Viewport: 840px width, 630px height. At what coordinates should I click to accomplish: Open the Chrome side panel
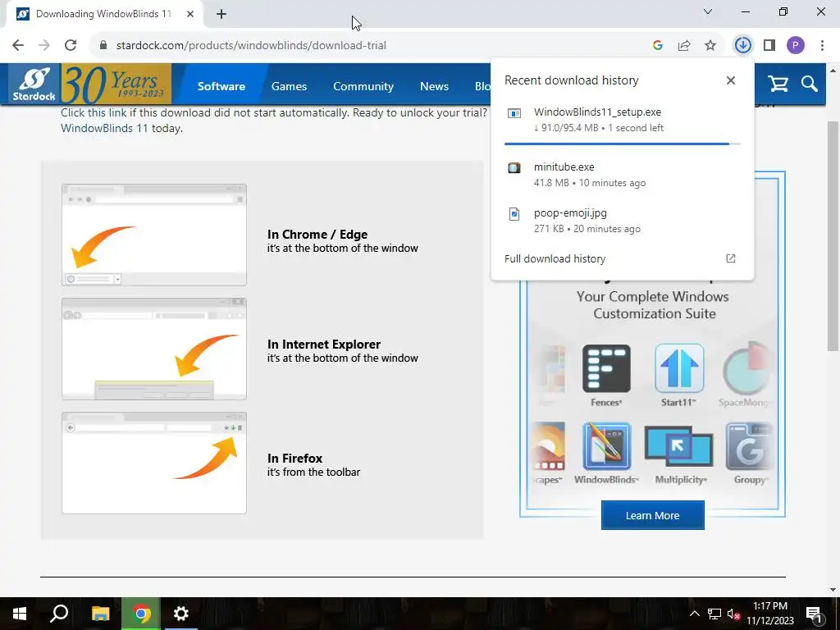click(x=769, y=46)
